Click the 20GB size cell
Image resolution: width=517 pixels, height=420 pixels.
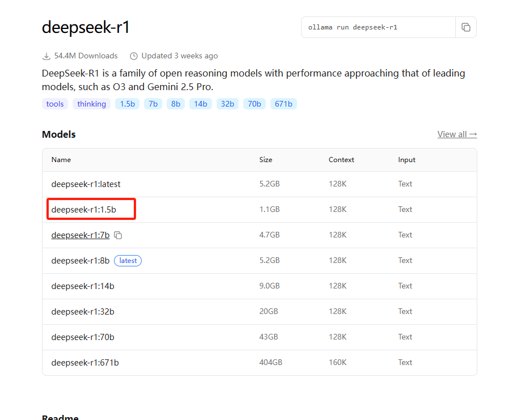(269, 311)
